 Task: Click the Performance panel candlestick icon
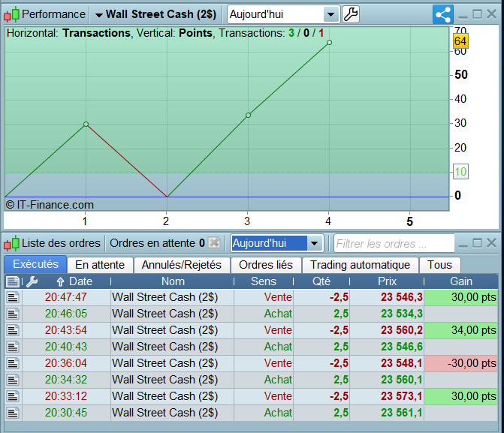pyautogui.click(x=11, y=15)
